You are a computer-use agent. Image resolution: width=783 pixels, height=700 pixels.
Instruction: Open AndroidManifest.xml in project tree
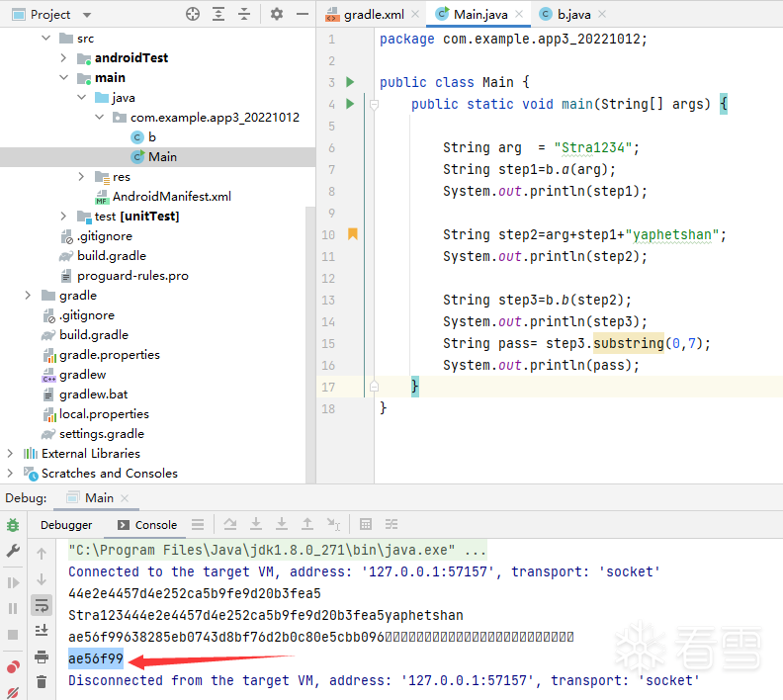[x=163, y=196]
